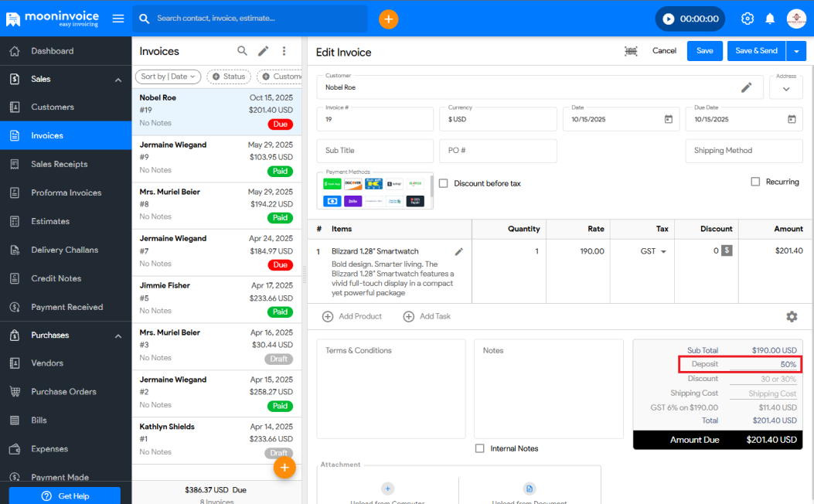Enable Discount before tax checkbox
814x504 pixels.
[x=444, y=183]
